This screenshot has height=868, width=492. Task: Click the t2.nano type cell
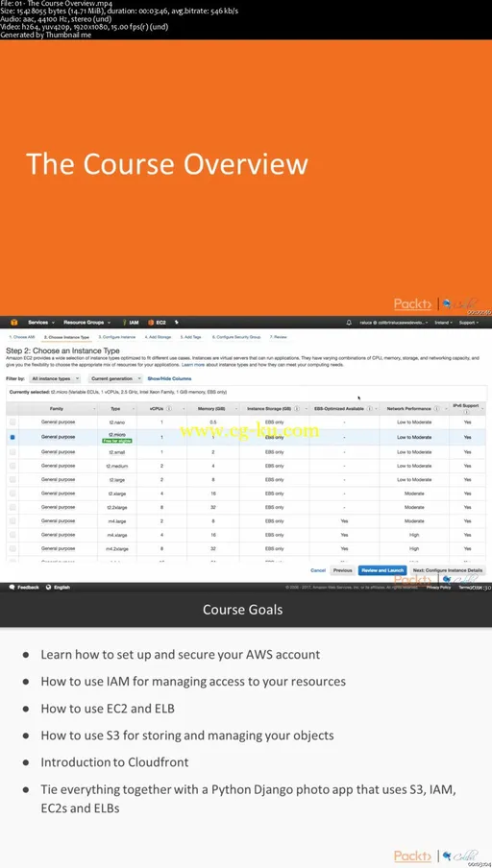tap(116, 422)
